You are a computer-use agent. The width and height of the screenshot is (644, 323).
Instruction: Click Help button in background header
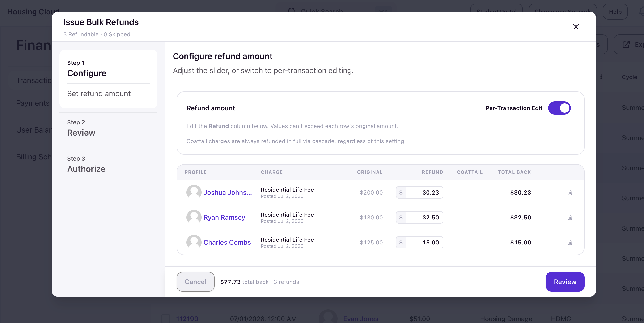(x=615, y=12)
